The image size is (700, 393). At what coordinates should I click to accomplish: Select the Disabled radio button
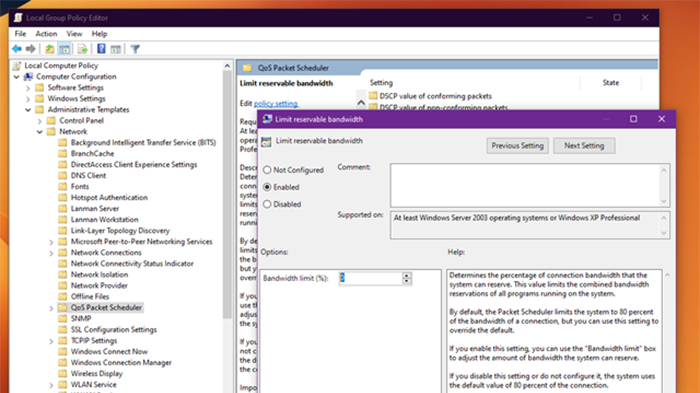tap(267, 204)
